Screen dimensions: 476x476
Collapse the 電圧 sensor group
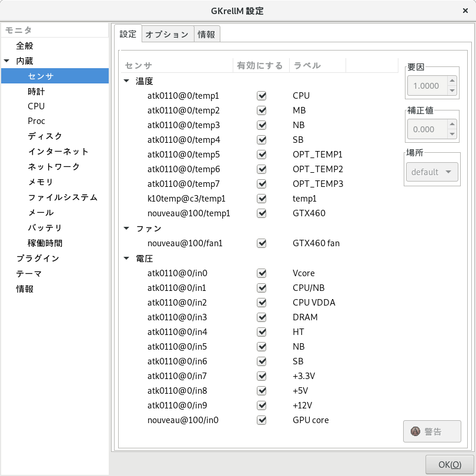pyautogui.click(x=127, y=258)
